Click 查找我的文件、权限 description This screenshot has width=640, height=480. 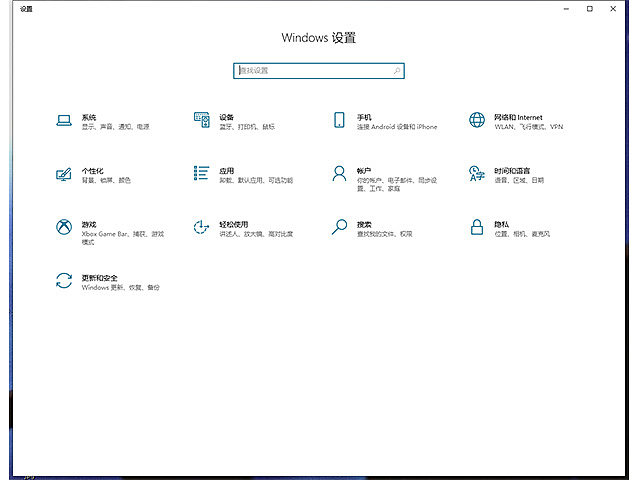pos(384,234)
